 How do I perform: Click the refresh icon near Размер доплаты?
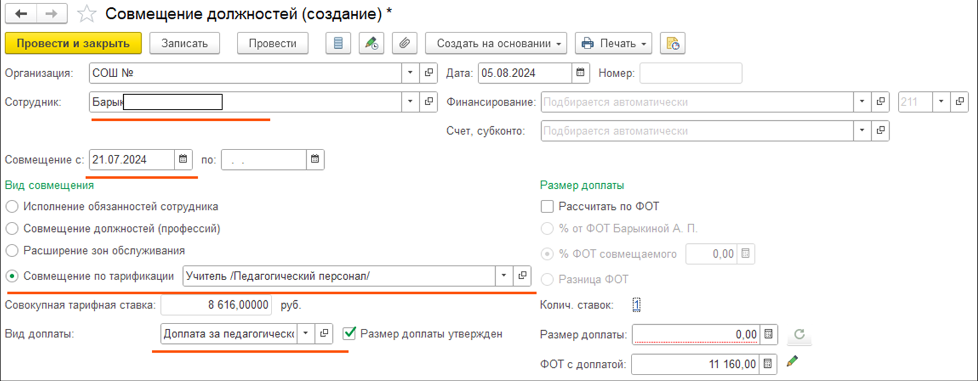tap(799, 335)
